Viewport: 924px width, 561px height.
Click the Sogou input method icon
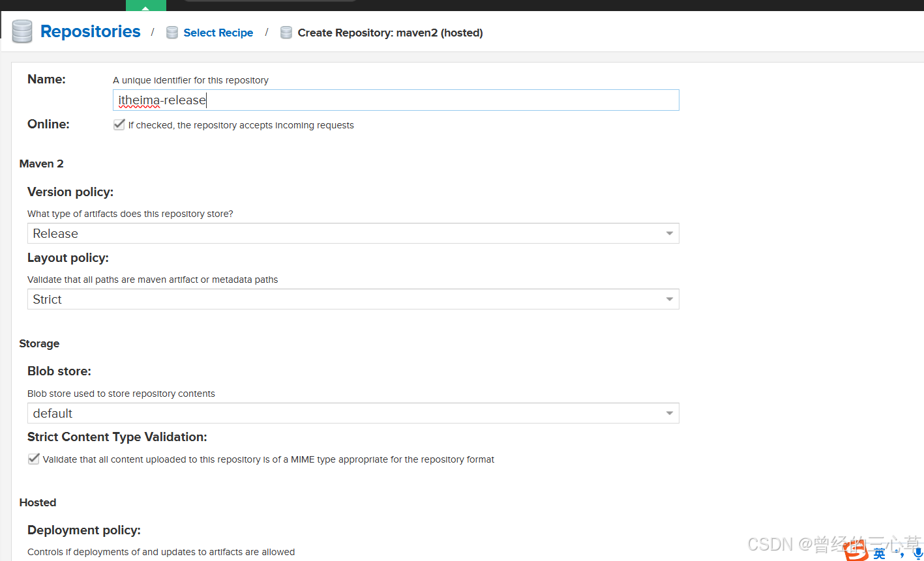pos(856,552)
